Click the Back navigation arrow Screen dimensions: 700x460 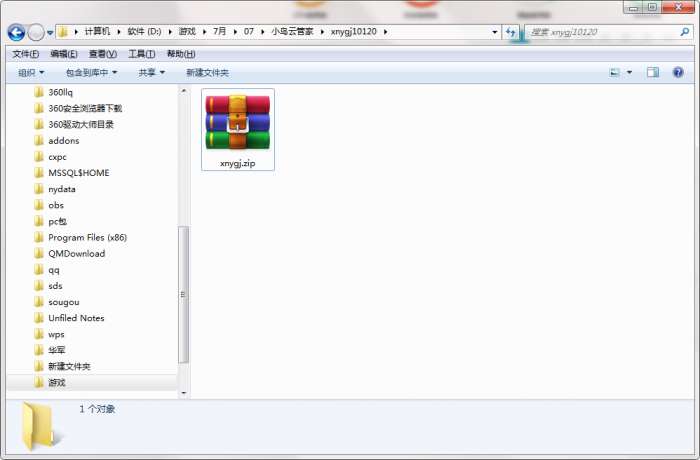16,32
